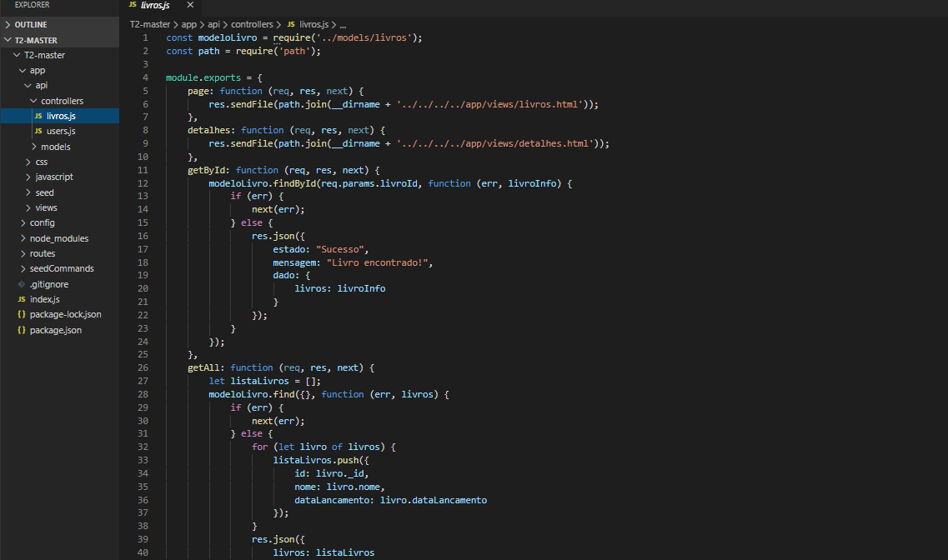This screenshot has height=560, width=948.
Task: Click the JS icon beside index.js
Action: pos(23,299)
